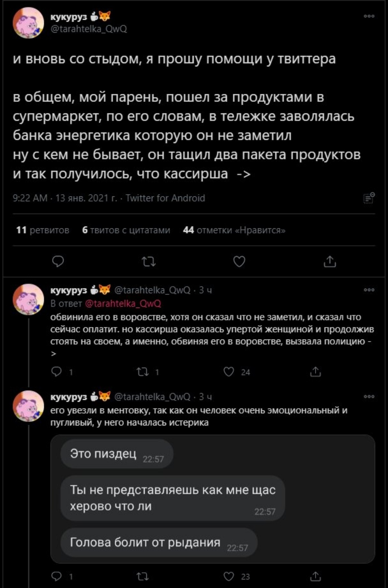Retweet the main tweet
Viewport: 388px width, 588px height.
(148, 261)
